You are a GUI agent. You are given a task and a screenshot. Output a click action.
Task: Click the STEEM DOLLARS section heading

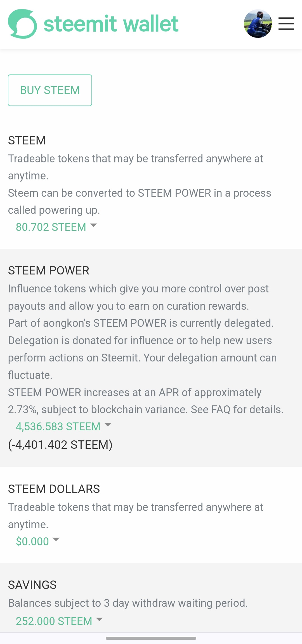[x=54, y=489]
